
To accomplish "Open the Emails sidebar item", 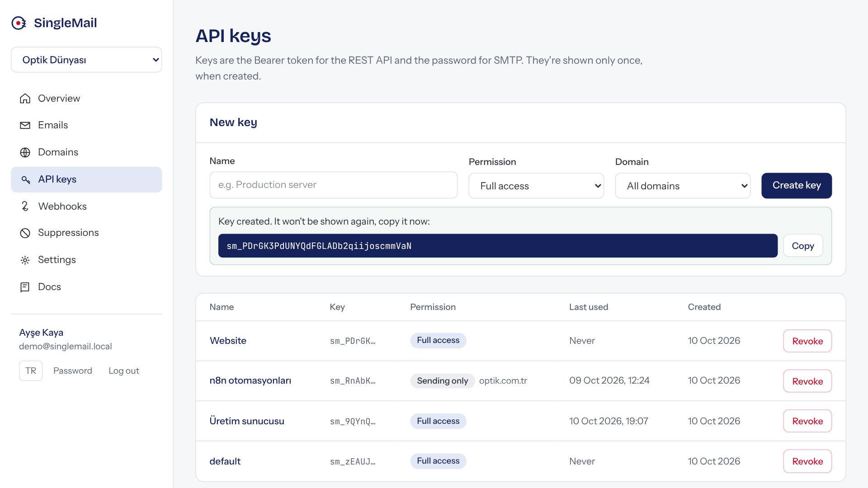I will point(86,125).
